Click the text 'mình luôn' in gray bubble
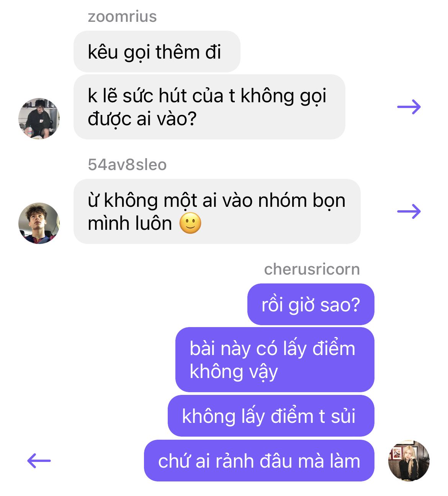 point(130,223)
